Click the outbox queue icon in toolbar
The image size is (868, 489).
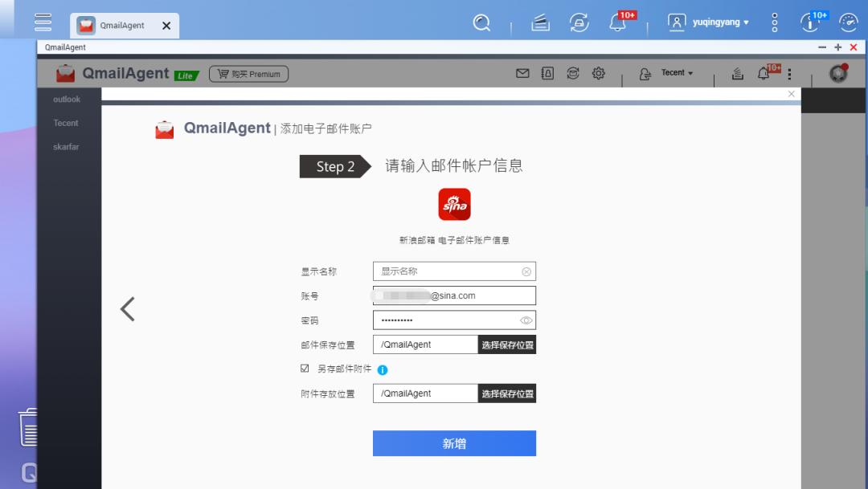point(737,73)
